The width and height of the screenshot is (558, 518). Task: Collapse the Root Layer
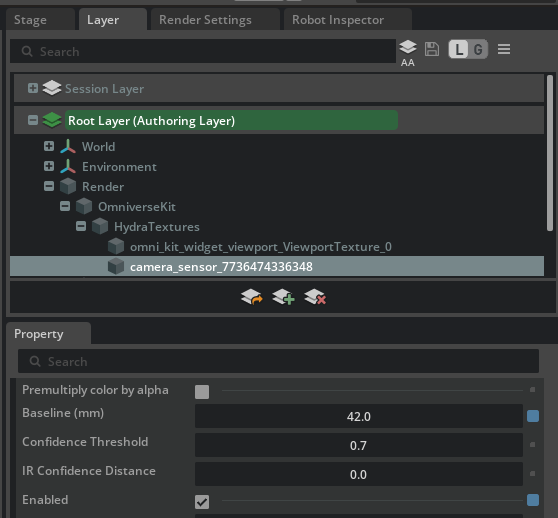tap(33, 120)
